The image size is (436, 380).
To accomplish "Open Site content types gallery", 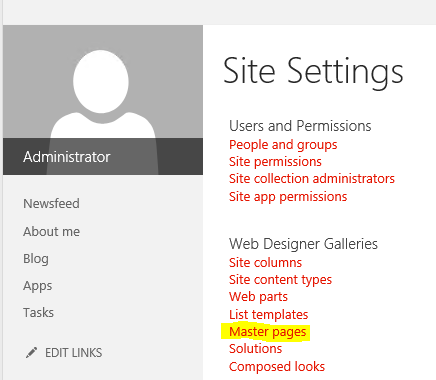I will click(280, 280).
